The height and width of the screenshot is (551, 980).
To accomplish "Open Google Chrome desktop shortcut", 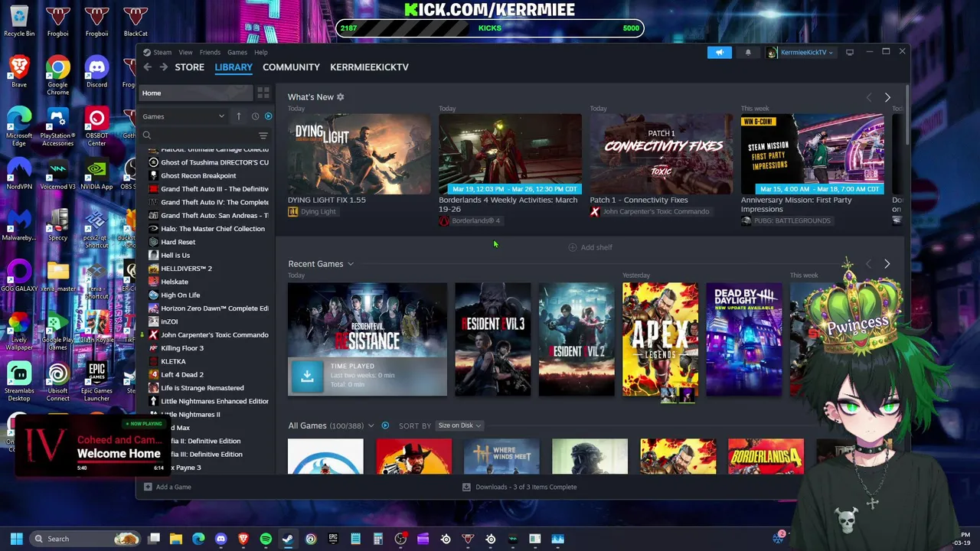I will 57,75.
